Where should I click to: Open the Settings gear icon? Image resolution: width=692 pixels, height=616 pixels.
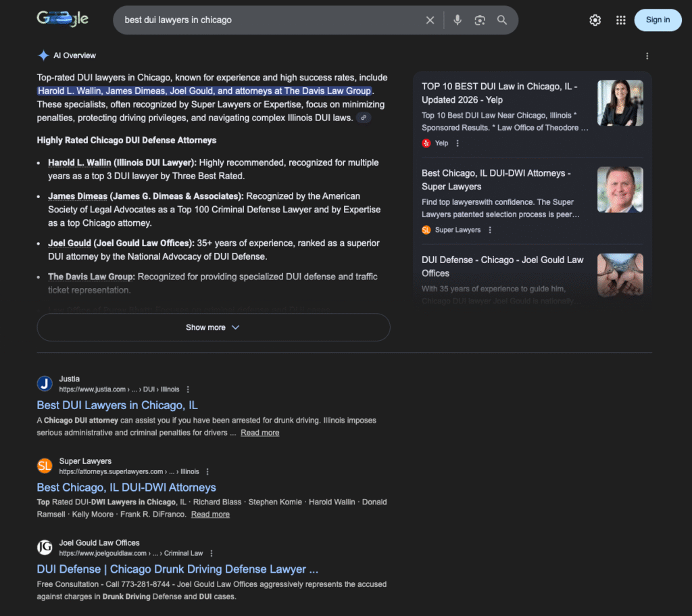(x=595, y=20)
